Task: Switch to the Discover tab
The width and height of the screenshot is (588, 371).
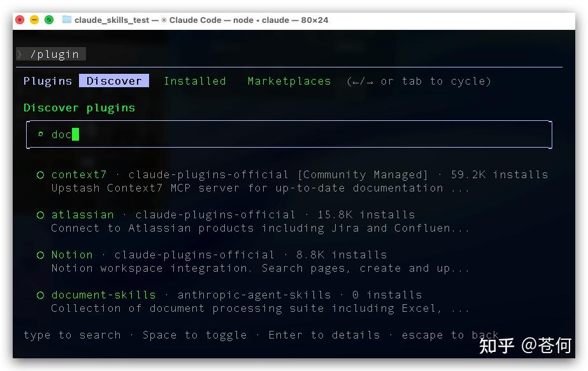Action: pyautogui.click(x=114, y=81)
